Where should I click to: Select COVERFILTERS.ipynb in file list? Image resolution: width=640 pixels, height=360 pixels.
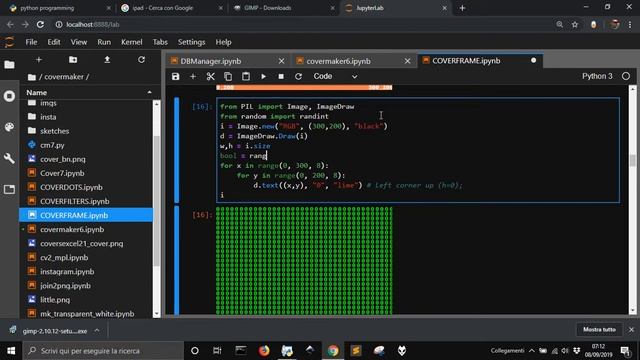[x=87, y=201]
